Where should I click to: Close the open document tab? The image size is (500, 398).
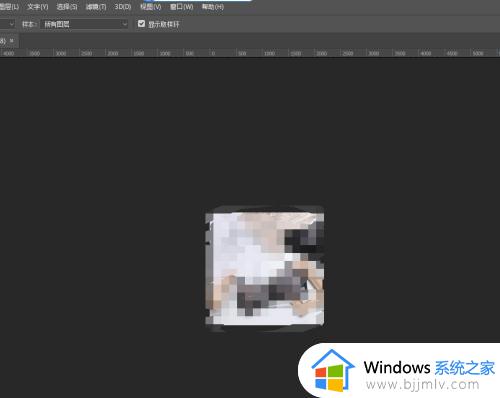(12, 41)
